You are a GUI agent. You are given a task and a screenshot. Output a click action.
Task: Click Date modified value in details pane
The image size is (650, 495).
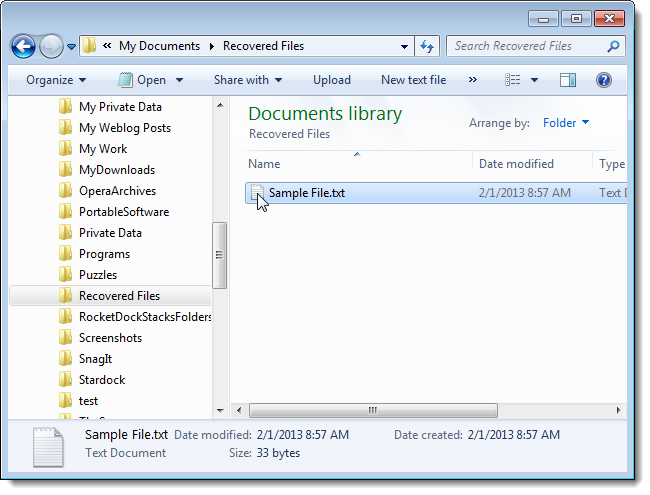(303, 434)
